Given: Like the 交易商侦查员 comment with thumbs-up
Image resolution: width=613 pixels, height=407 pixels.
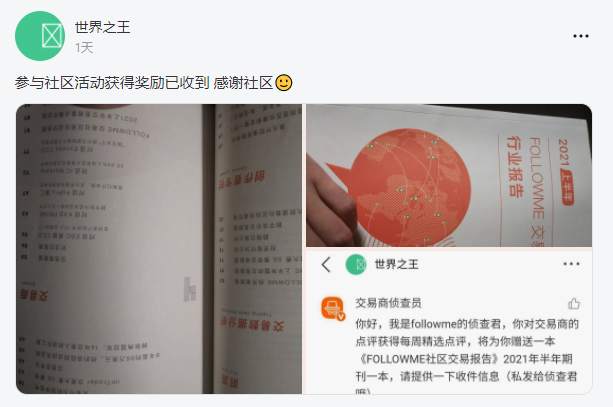Looking at the screenshot, I should [x=574, y=304].
